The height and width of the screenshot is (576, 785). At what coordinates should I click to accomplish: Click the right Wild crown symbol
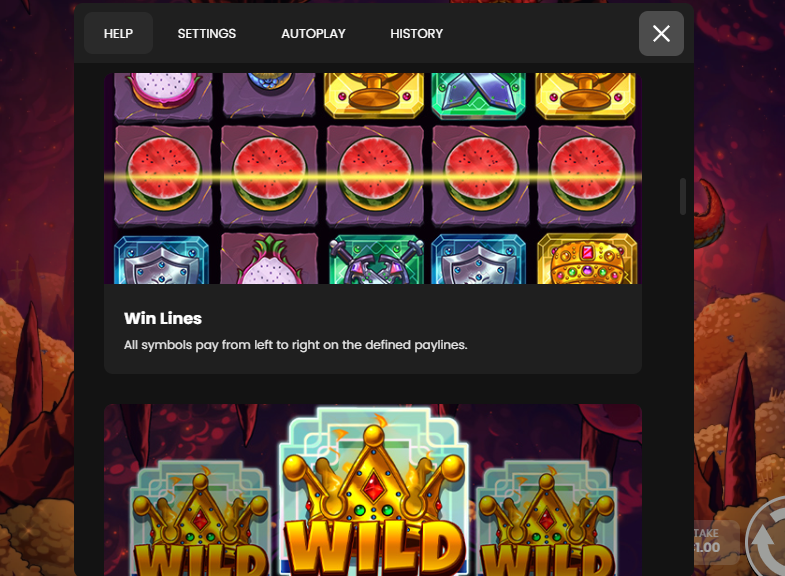[x=546, y=520]
